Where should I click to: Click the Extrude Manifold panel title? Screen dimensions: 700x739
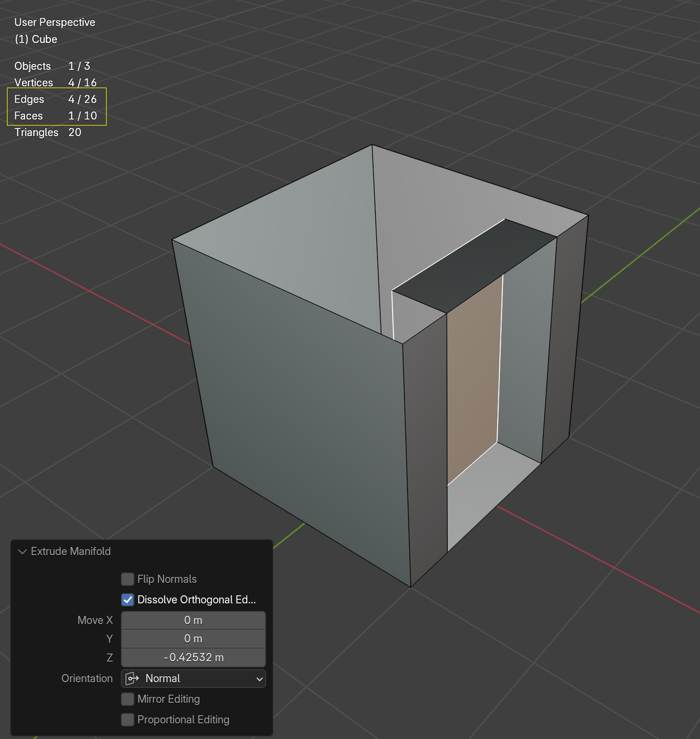click(71, 552)
